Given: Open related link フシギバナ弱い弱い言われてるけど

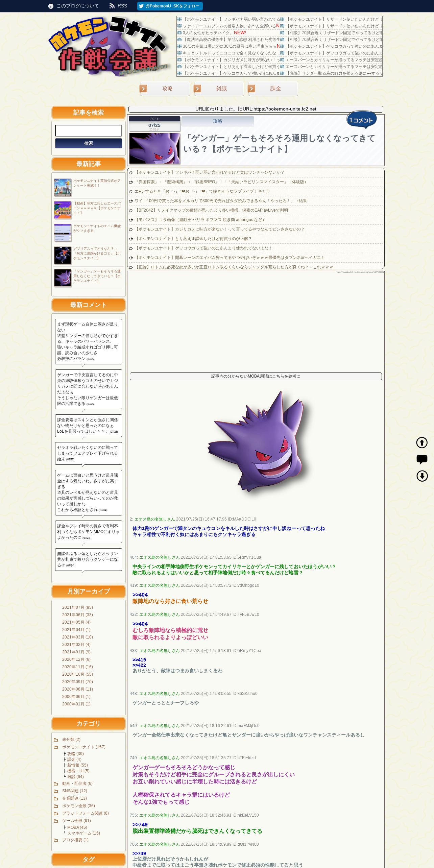Looking at the screenshot, I should click(209, 172).
